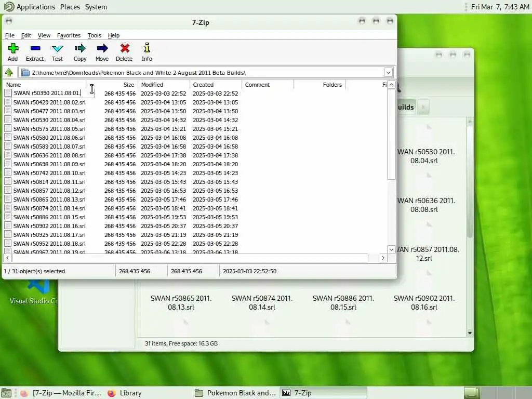Click the Move toolbar icon
This screenshot has height=399, width=532.
tap(102, 48)
